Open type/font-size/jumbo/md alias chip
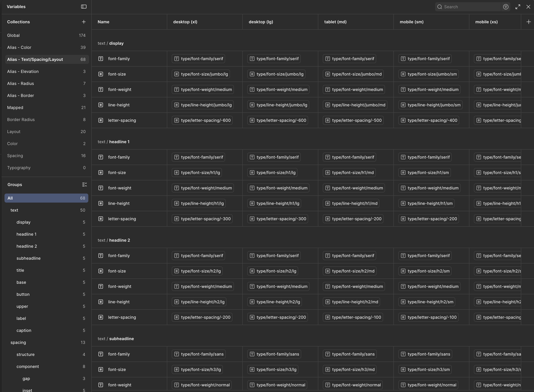Image resolution: width=534 pixels, height=392 pixels. (x=353, y=74)
